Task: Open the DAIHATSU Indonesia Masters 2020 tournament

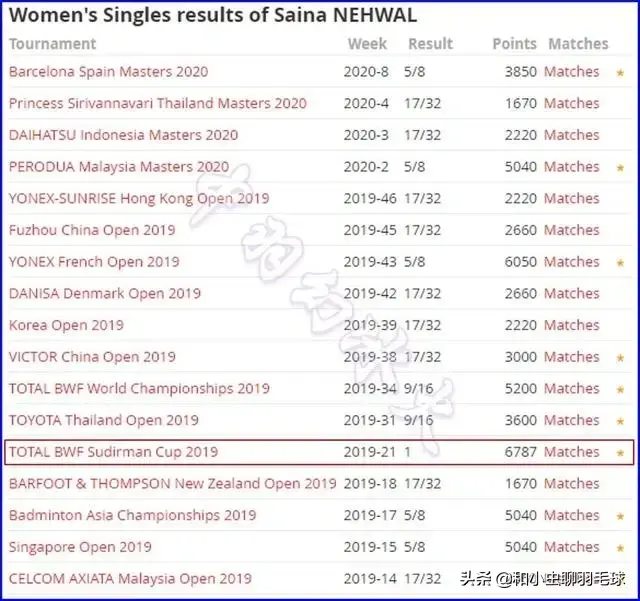Action: (123, 135)
